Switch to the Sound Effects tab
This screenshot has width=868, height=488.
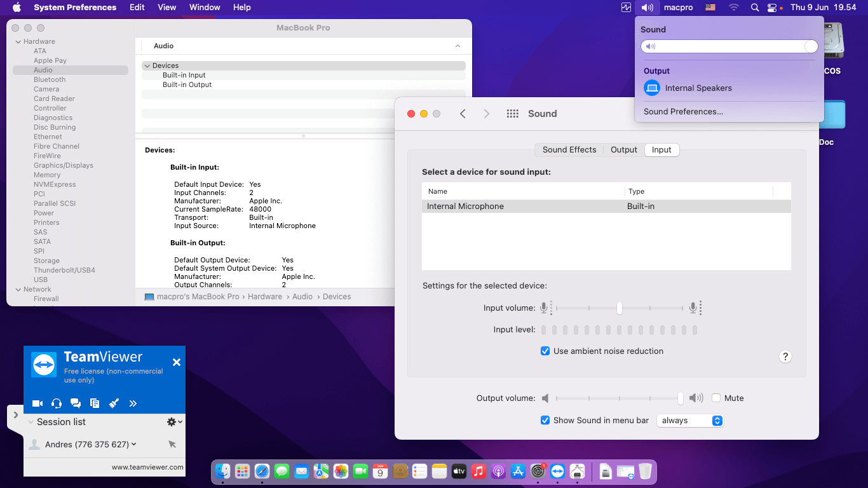tap(569, 150)
